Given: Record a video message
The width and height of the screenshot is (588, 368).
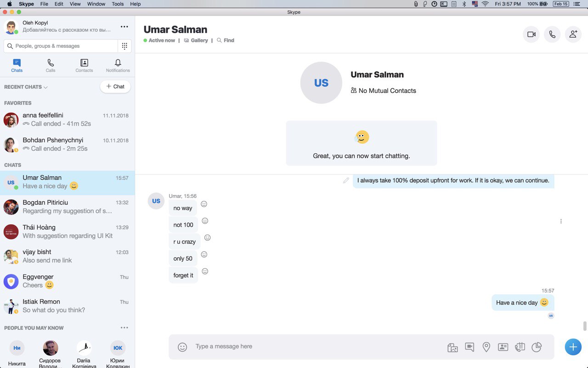Looking at the screenshot, I should 469,347.
